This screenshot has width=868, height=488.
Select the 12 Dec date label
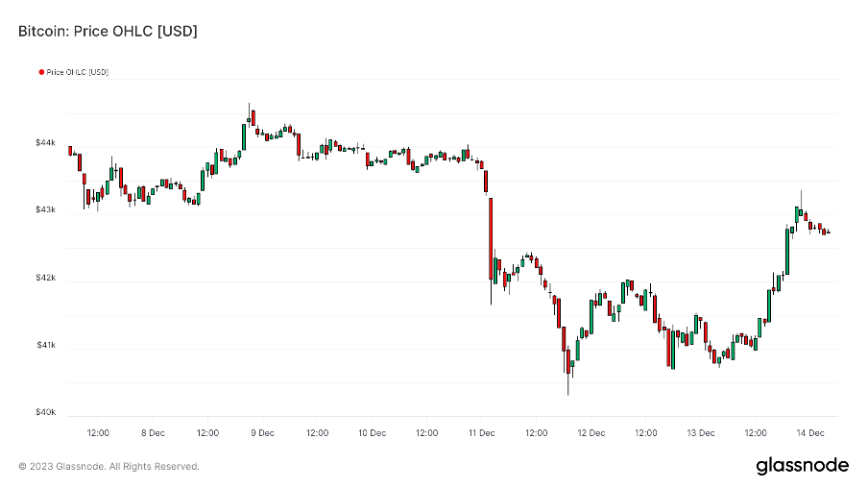pyautogui.click(x=591, y=433)
